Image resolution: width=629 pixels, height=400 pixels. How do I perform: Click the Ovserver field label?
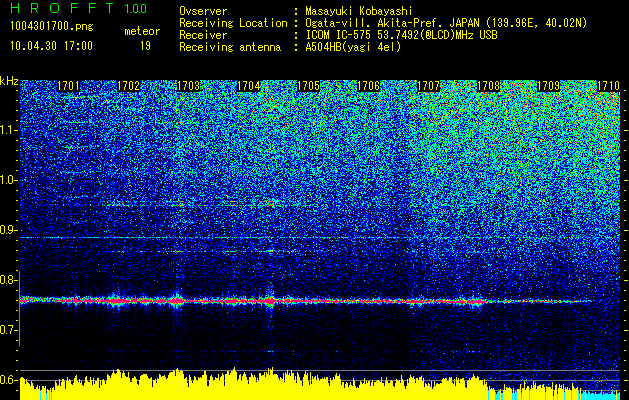tap(203, 11)
